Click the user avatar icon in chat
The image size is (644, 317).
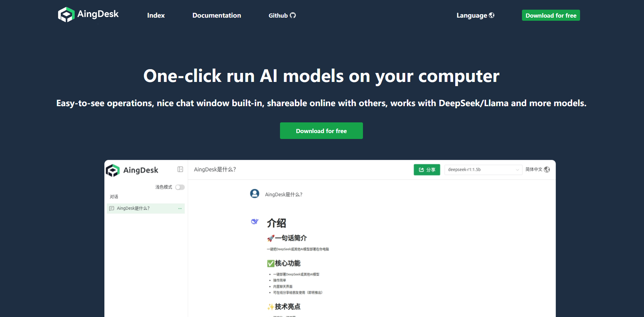(255, 194)
